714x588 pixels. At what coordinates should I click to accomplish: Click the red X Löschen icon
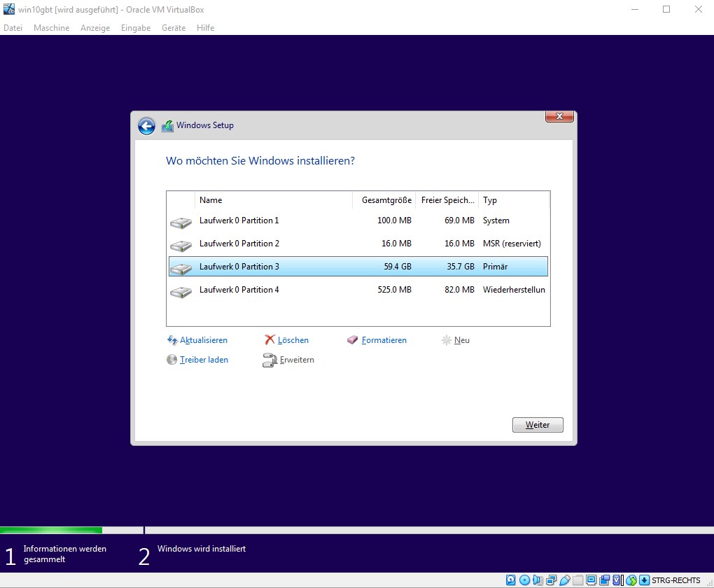coord(269,339)
